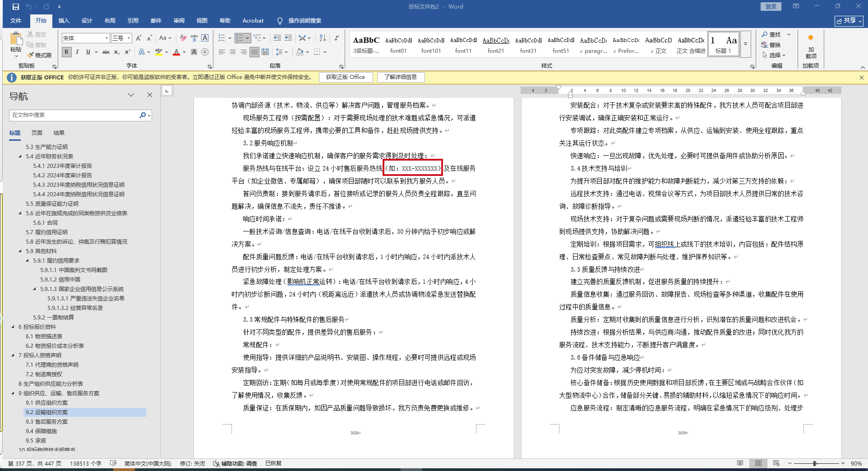The height and width of the screenshot is (471, 868).
Task: Open the phonetic guide (wén) tool
Action: click(x=194, y=38)
